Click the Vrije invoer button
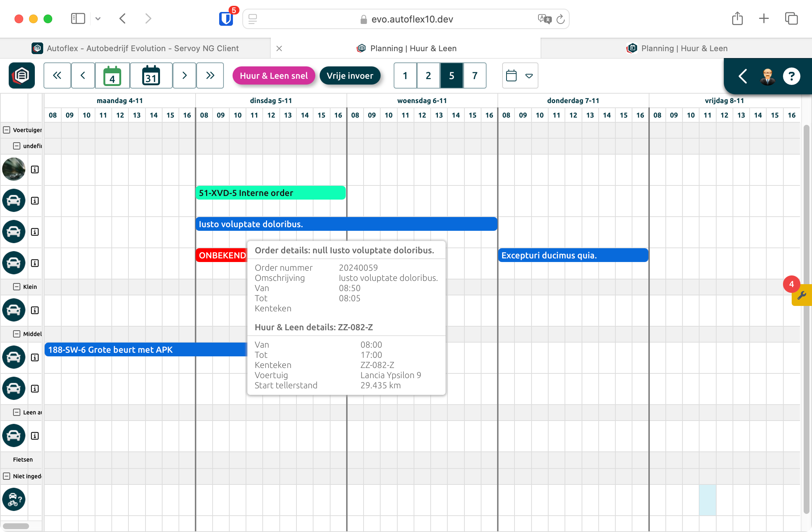This screenshot has height=532, width=812. pyautogui.click(x=350, y=75)
